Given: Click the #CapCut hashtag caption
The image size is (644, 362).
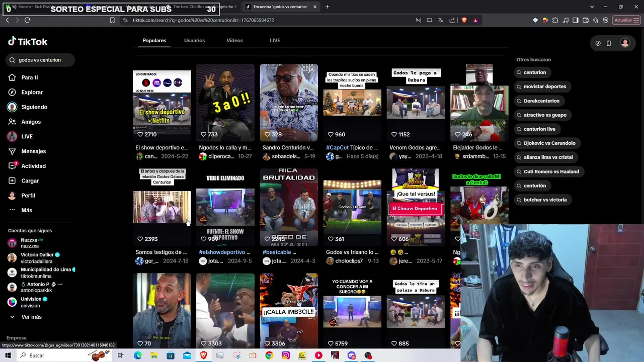Looking at the screenshot, I should tap(338, 148).
